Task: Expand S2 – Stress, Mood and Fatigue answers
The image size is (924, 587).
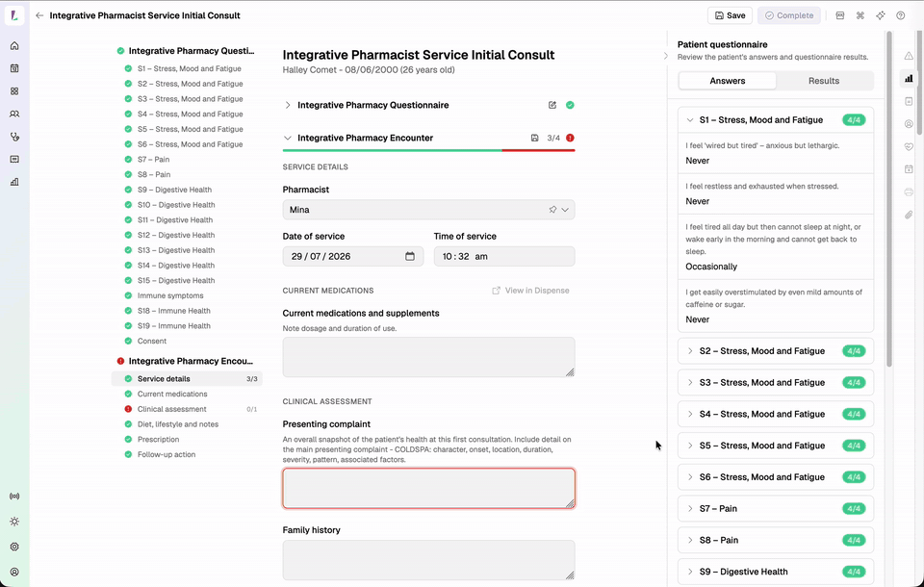Action: tap(776, 350)
